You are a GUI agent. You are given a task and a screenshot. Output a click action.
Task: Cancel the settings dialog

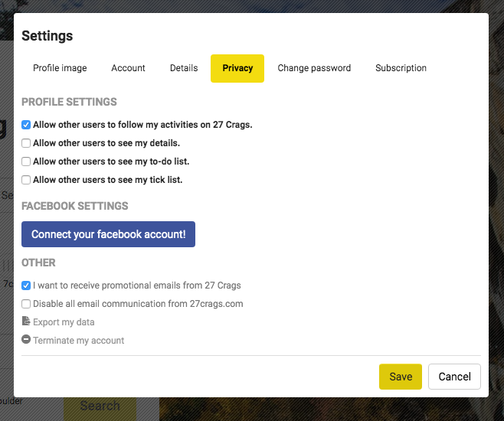(x=454, y=377)
